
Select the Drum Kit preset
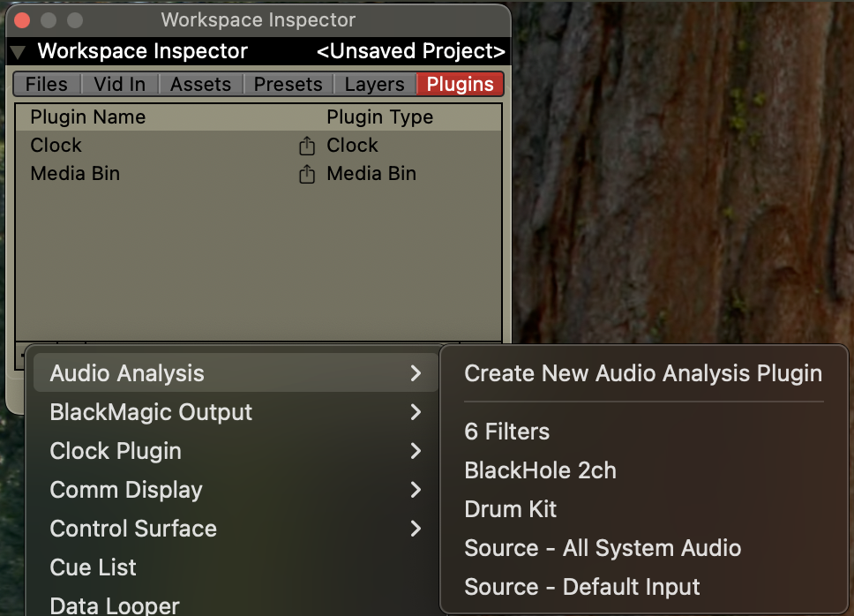[x=644, y=509]
